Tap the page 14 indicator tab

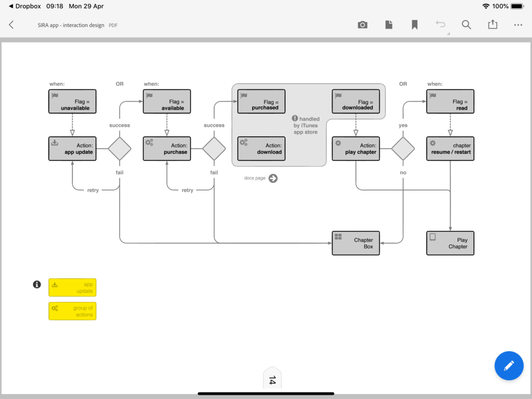click(272, 379)
